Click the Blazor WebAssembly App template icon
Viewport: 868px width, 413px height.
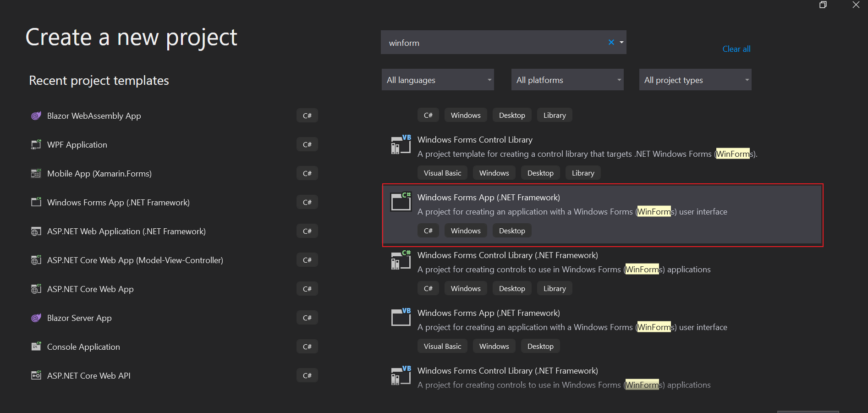coord(36,116)
